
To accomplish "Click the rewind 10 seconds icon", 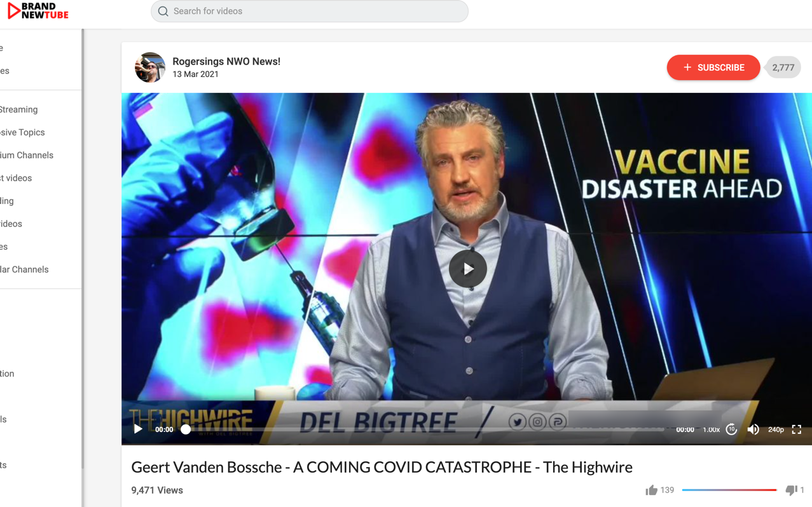I will 732,429.
